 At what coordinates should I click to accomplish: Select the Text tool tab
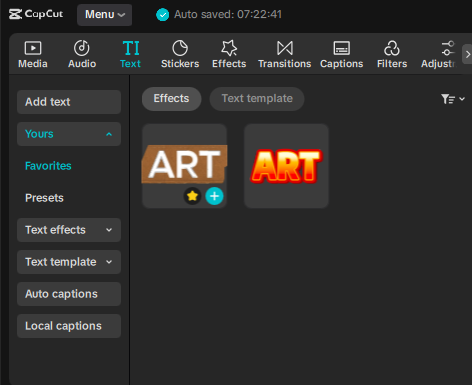pyautogui.click(x=130, y=54)
